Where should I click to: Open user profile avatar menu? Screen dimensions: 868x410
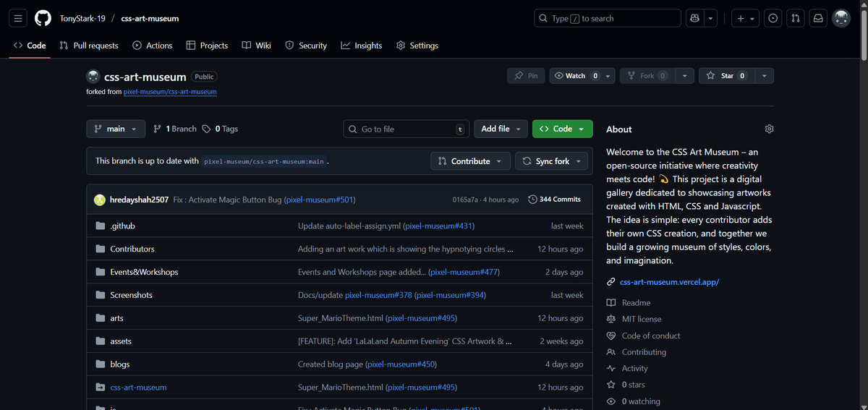841,18
